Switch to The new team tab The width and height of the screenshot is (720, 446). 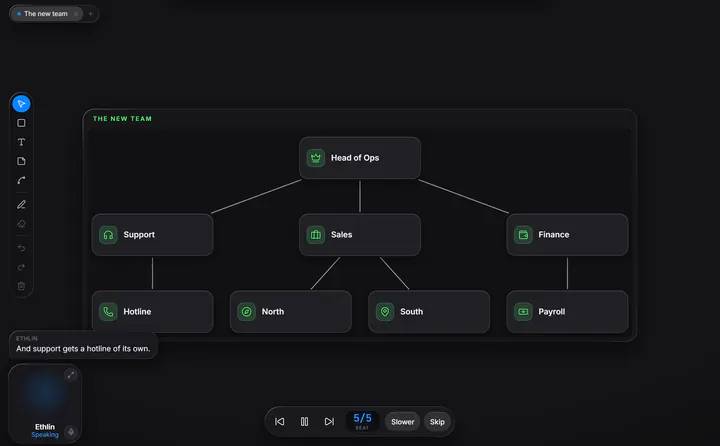coord(45,14)
